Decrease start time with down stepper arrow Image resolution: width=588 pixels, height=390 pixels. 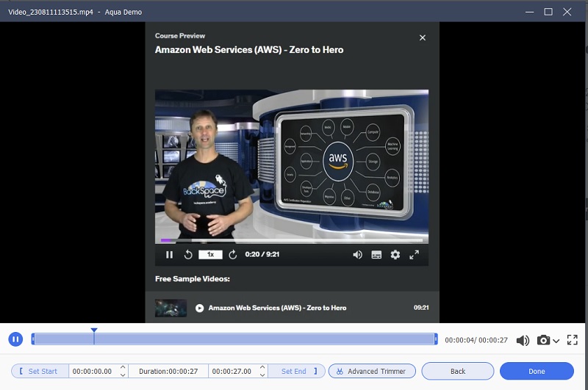pyautogui.click(x=123, y=375)
